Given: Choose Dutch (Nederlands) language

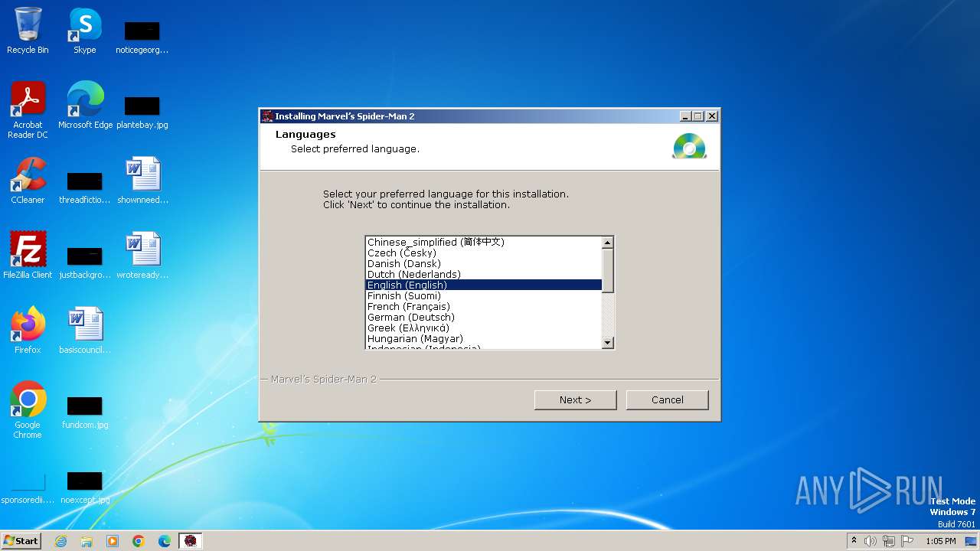Looking at the screenshot, I should tap(483, 275).
